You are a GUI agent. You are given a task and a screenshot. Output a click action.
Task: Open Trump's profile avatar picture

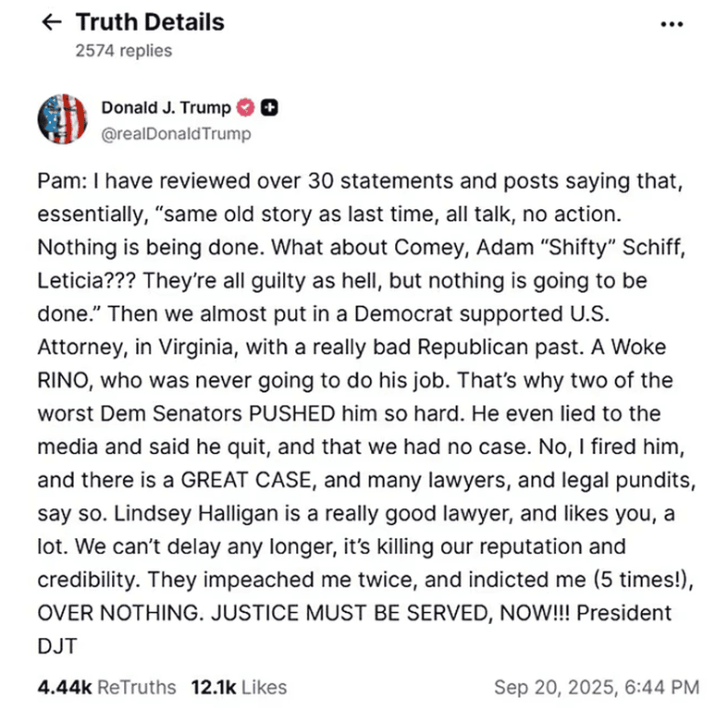(62, 120)
